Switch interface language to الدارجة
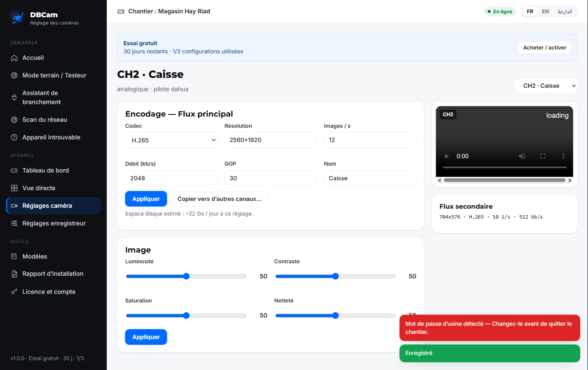The height and width of the screenshot is (370, 588). [x=565, y=12]
